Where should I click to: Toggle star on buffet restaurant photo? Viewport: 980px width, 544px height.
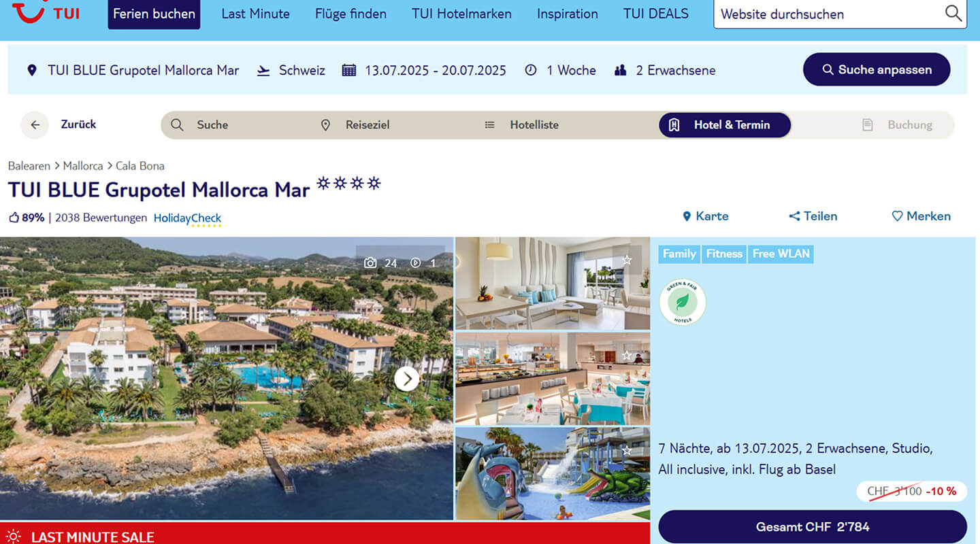tap(627, 356)
